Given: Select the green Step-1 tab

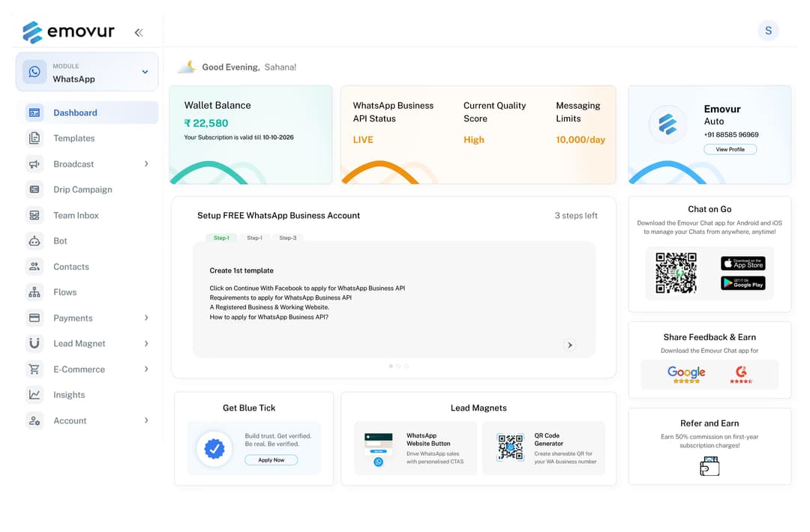Looking at the screenshot, I should [221, 238].
